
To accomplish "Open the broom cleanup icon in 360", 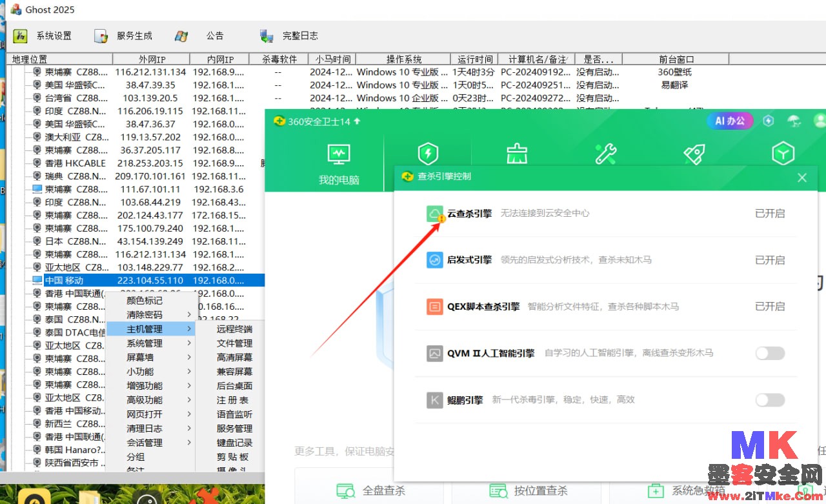I will 517,154.
